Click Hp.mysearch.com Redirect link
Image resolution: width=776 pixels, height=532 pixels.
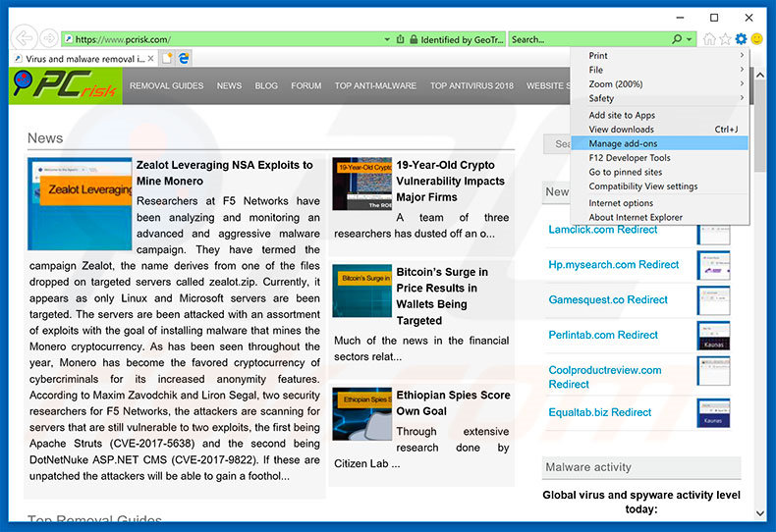614,264
